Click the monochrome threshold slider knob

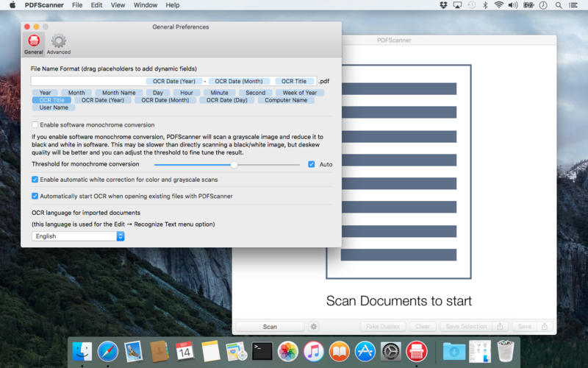pyautogui.click(x=234, y=165)
